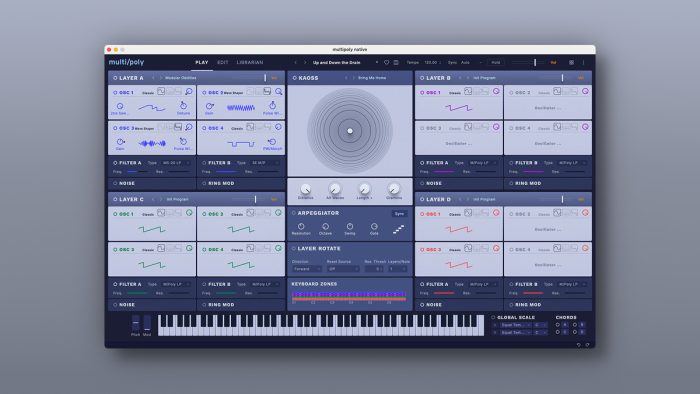This screenshot has height=394, width=700.
Task: Click Layer D OSC 1 red knob icon
Action: click(496, 213)
